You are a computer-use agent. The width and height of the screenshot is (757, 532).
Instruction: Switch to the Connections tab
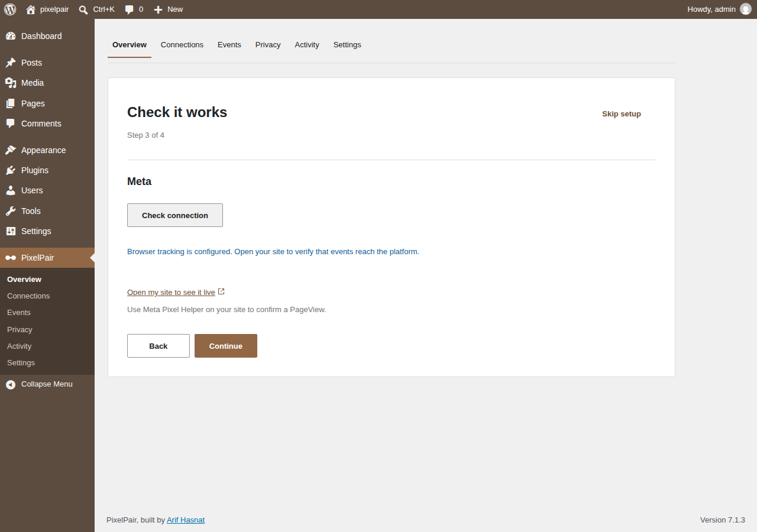pos(182,45)
